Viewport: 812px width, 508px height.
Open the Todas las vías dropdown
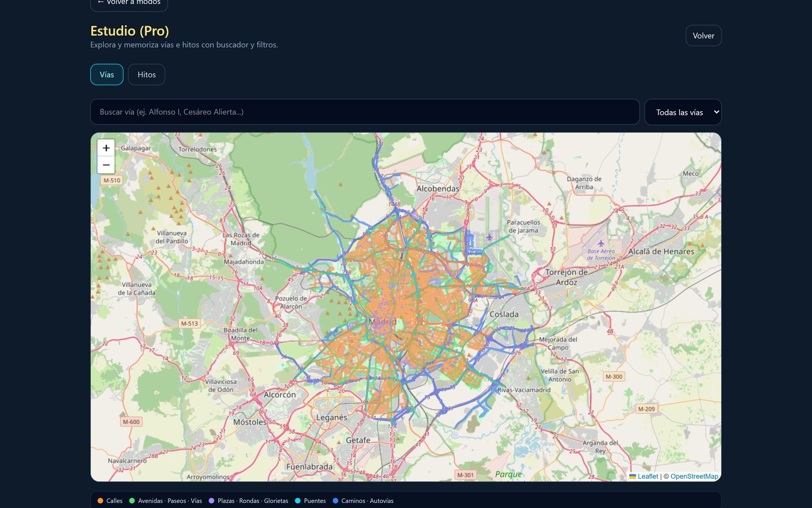click(x=683, y=112)
